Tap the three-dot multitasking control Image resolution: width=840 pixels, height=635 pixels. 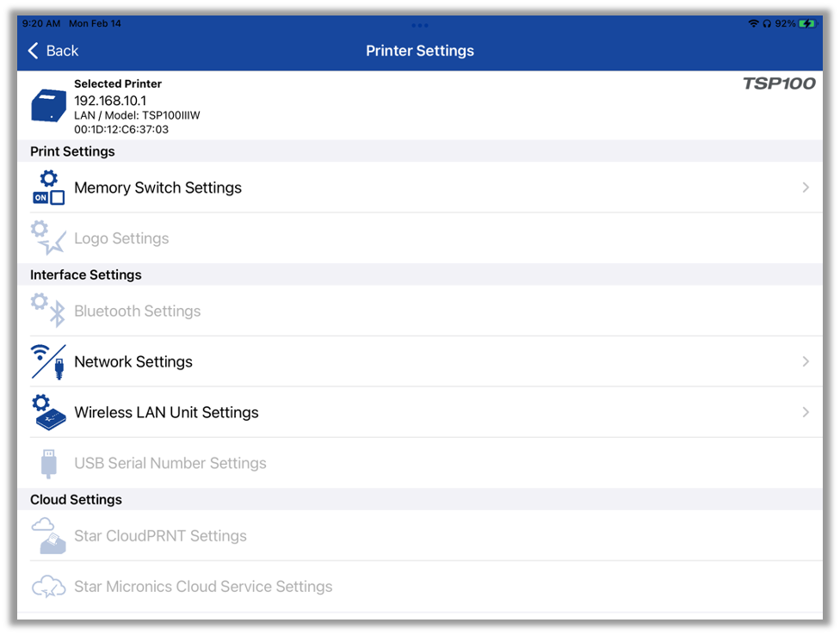[x=420, y=25]
